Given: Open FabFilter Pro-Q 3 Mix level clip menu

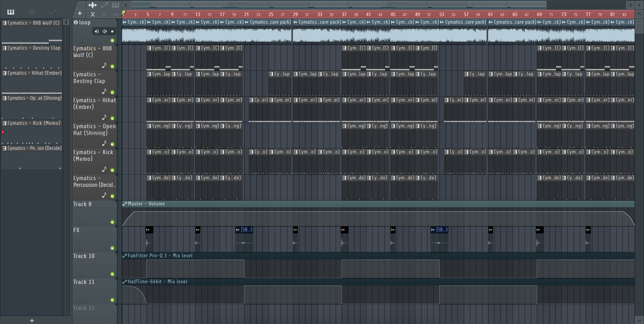Looking at the screenshot, I should pyautogui.click(x=125, y=256).
